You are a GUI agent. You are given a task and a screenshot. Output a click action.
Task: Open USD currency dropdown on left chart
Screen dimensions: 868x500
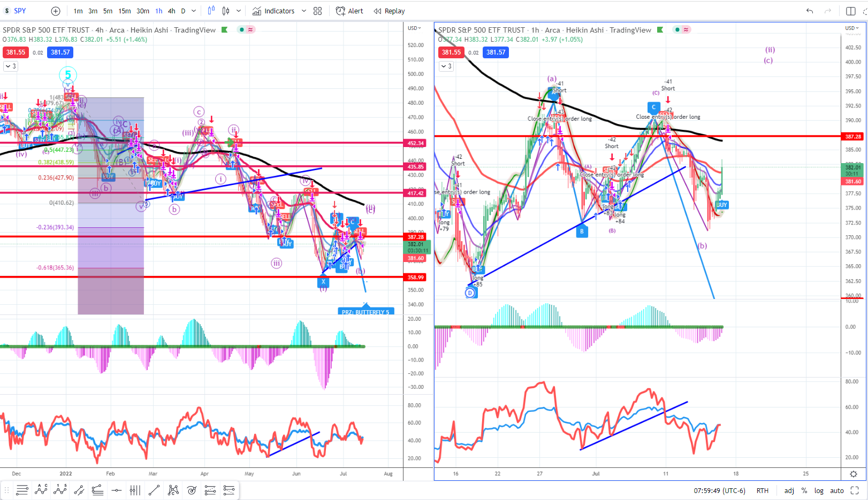[414, 28]
